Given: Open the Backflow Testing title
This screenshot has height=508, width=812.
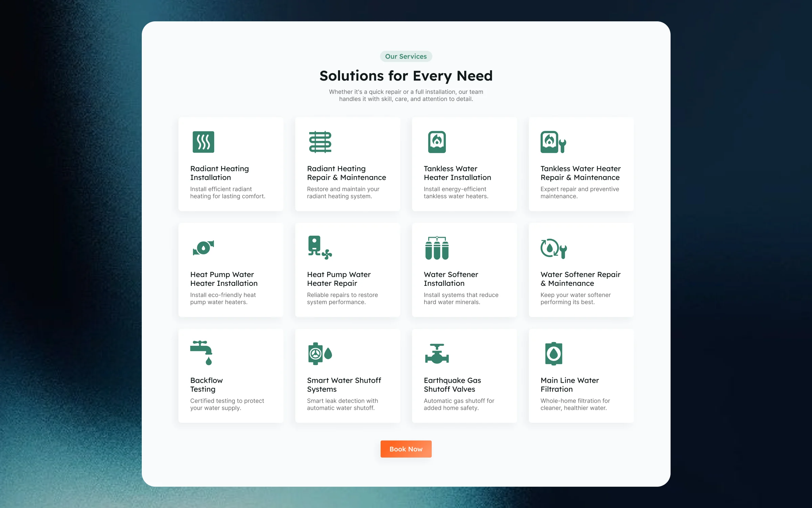Looking at the screenshot, I should (x=206, y=385).
